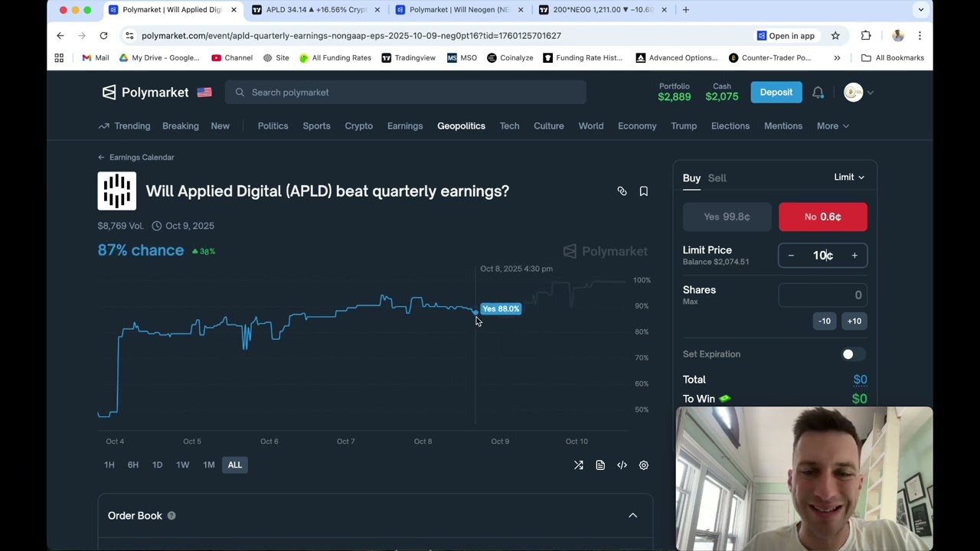Screen dimensions: 980x551
Task: Bookmark the APLD earnings market
Action: tap(643, 191)
